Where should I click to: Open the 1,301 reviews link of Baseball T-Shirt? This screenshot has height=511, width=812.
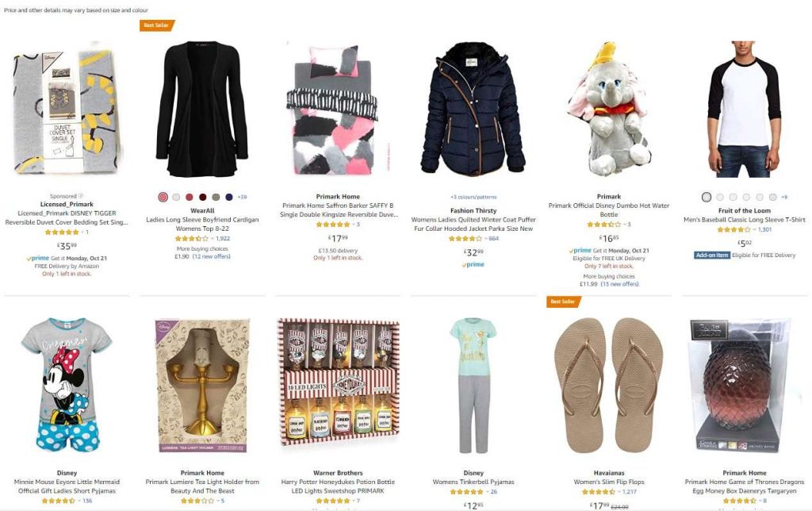pos(764,229)
